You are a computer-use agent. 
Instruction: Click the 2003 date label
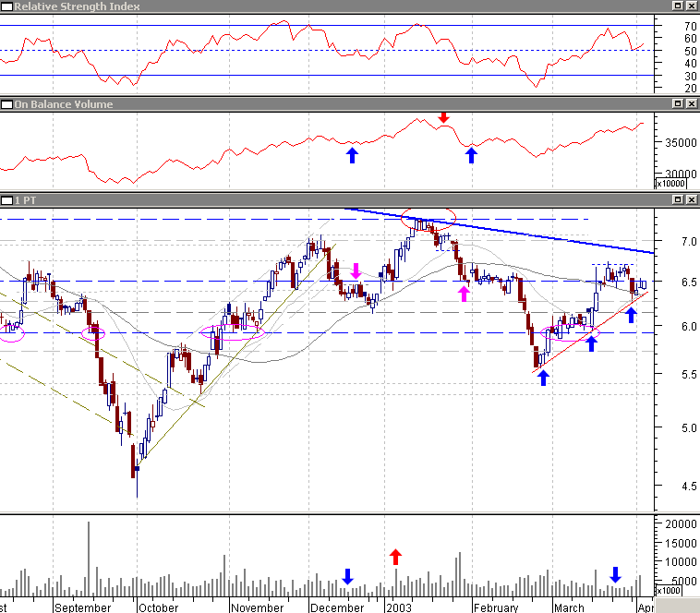(x=399, y=607)
